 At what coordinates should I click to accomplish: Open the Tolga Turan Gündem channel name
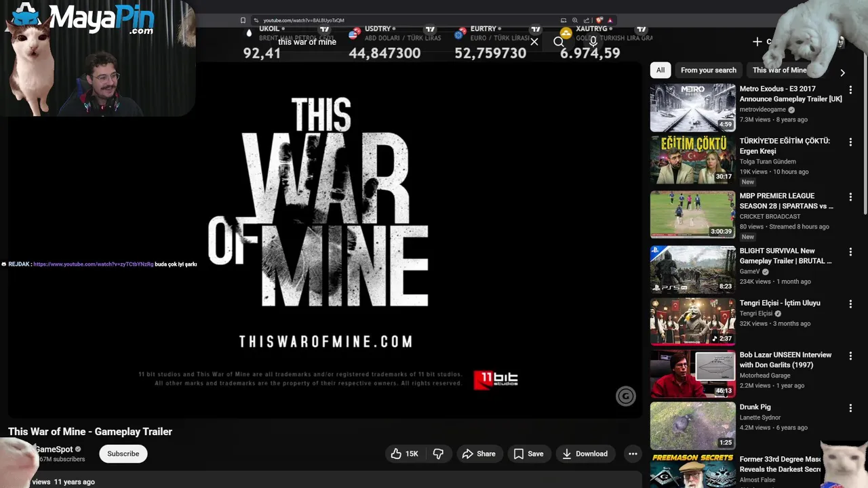click(768, 162)
